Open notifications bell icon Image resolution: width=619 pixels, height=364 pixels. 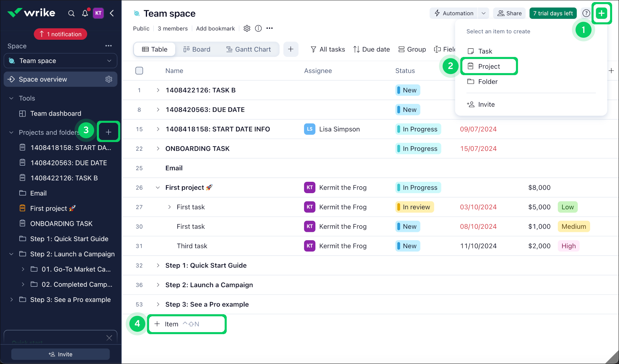click(85, 13)
